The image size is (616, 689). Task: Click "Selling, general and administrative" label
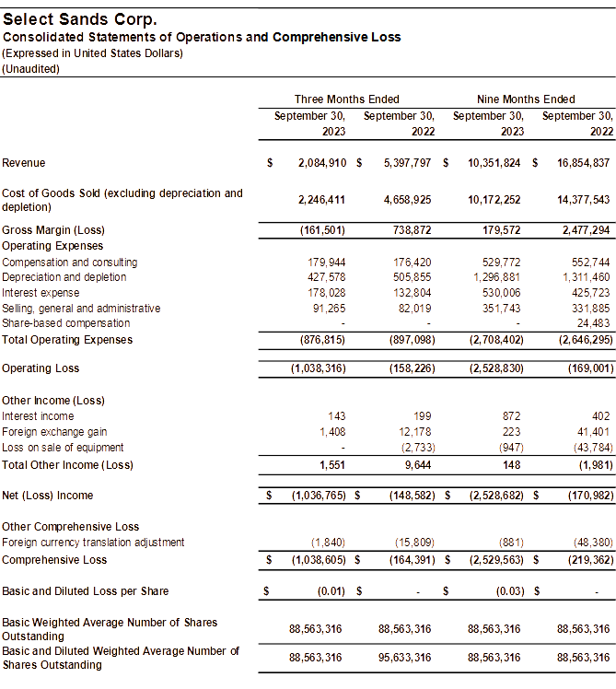coord(81,309)
